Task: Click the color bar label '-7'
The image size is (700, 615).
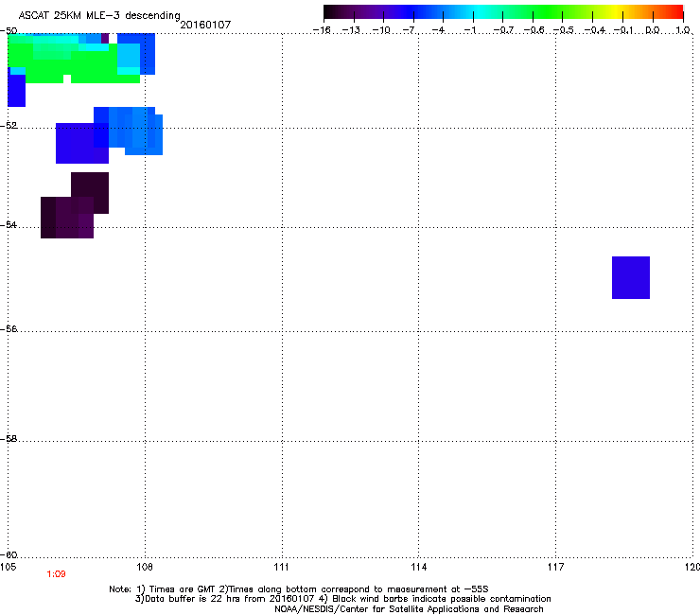Action: coord(409,30)
